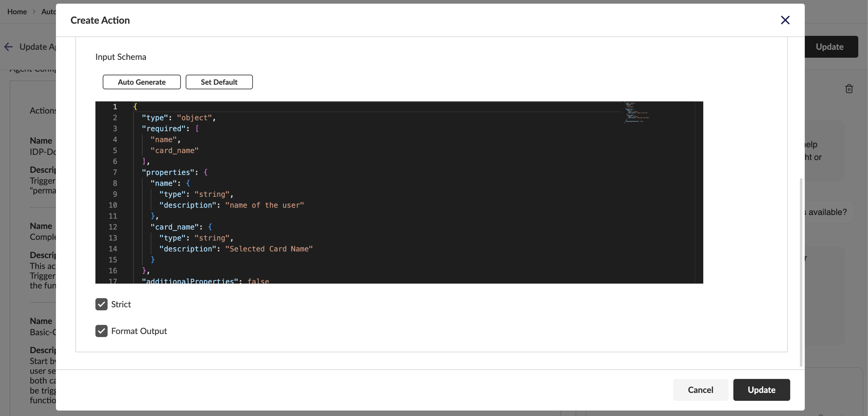Screen dimensions: 868x416
Task: Disable the Format Output option
Action: 101,331
